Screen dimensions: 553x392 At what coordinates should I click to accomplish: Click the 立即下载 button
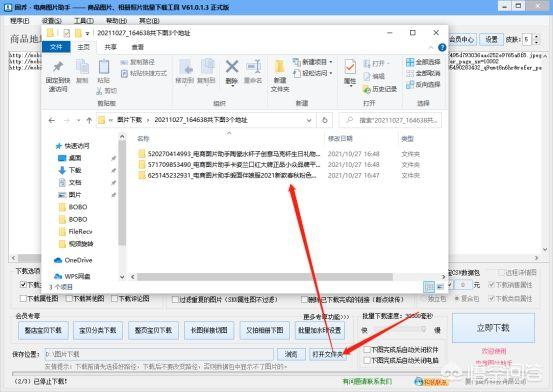coord(493,328)
